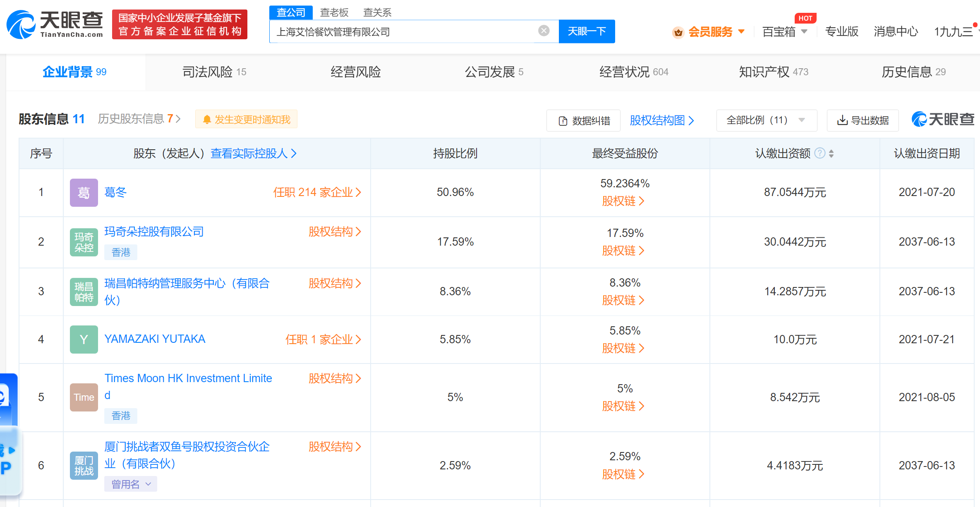Open 厦门挑战者双鱼号股权投资合伙企业 link
This screenshot has height=507, width=980.
coord(187,455)
